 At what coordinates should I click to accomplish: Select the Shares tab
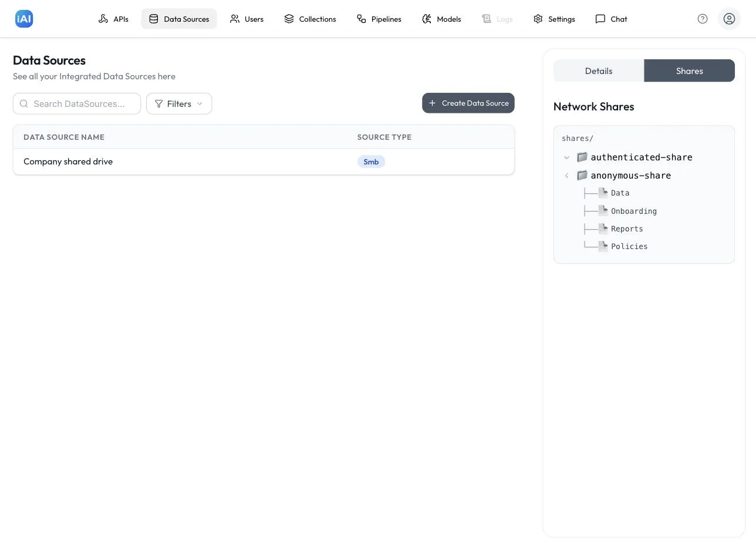click(689, 70)
